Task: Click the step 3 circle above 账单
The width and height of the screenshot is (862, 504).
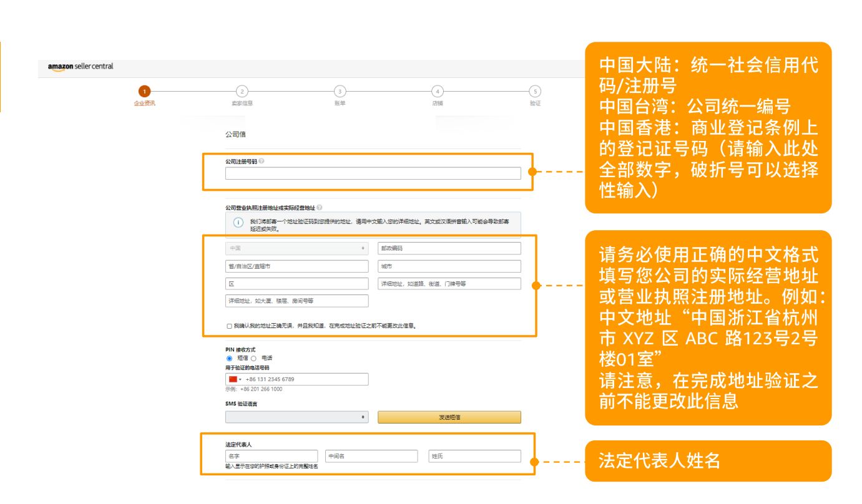Action: (x=340, y=90)
